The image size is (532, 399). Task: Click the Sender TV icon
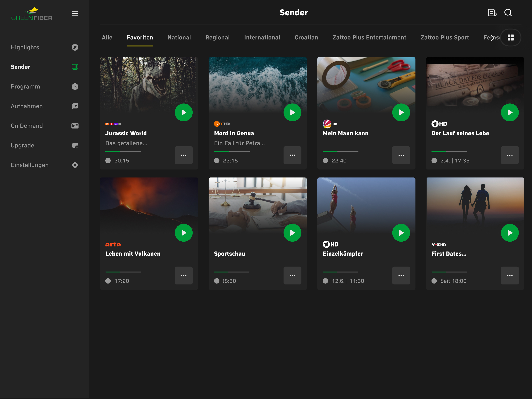tap(75, 67)
